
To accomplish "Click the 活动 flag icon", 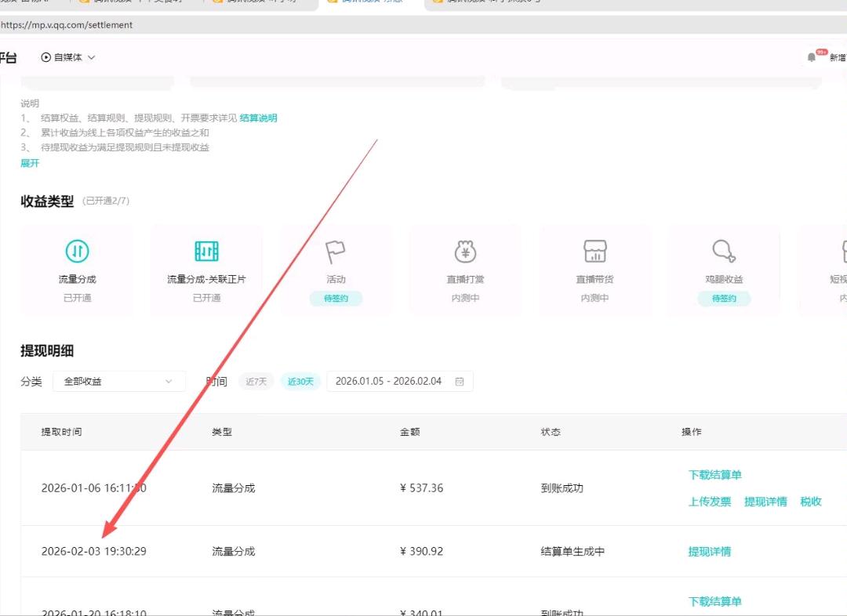I will [x=336, y=252].
